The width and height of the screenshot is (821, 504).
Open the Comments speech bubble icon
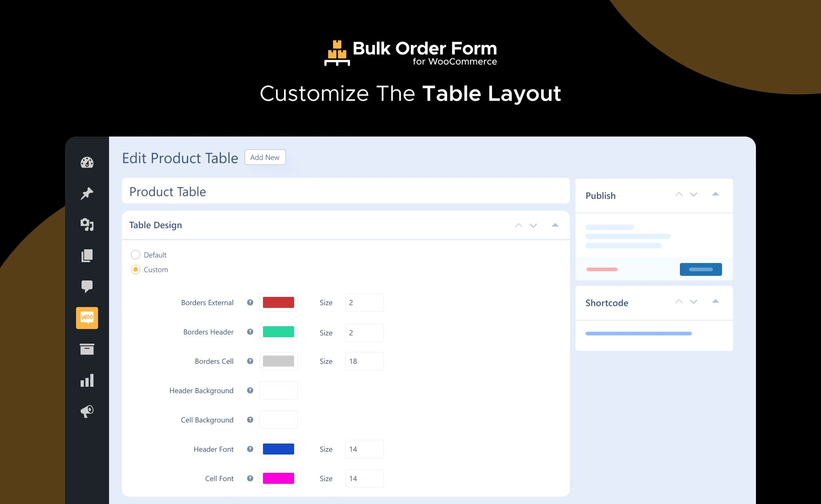coord(87,286)
